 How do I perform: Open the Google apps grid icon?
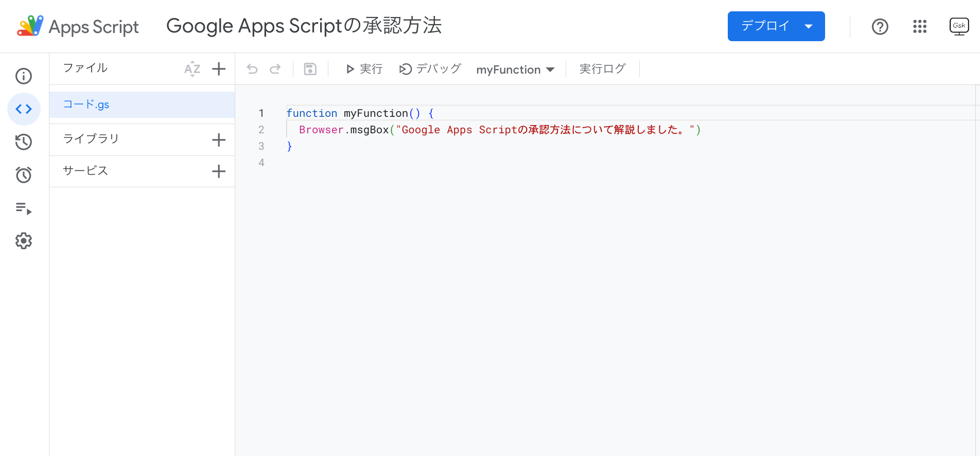pyautogui.click(x=920, y=26)
